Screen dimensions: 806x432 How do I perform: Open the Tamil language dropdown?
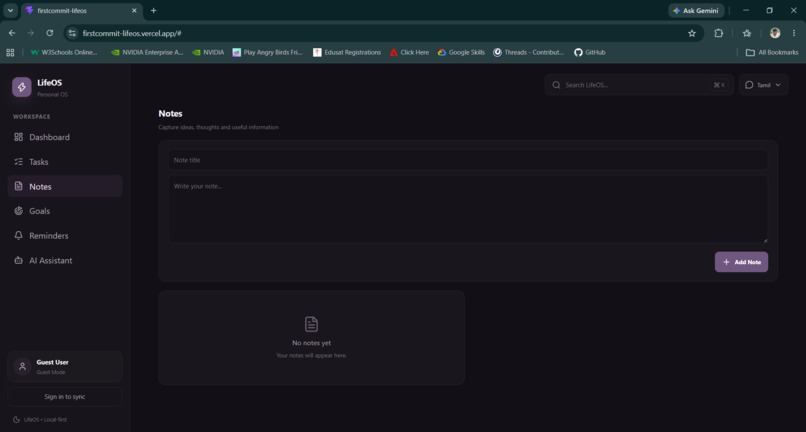763,85
